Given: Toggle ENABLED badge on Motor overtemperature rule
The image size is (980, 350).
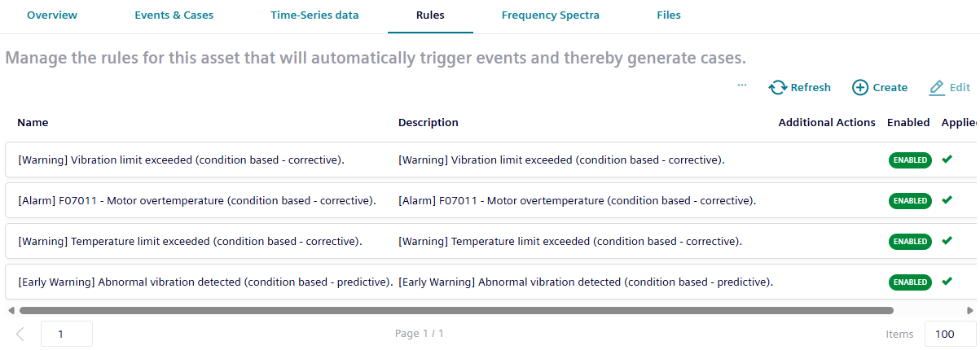Looking at the screenshot, I should pyautogui.click(x=909, y=200).
